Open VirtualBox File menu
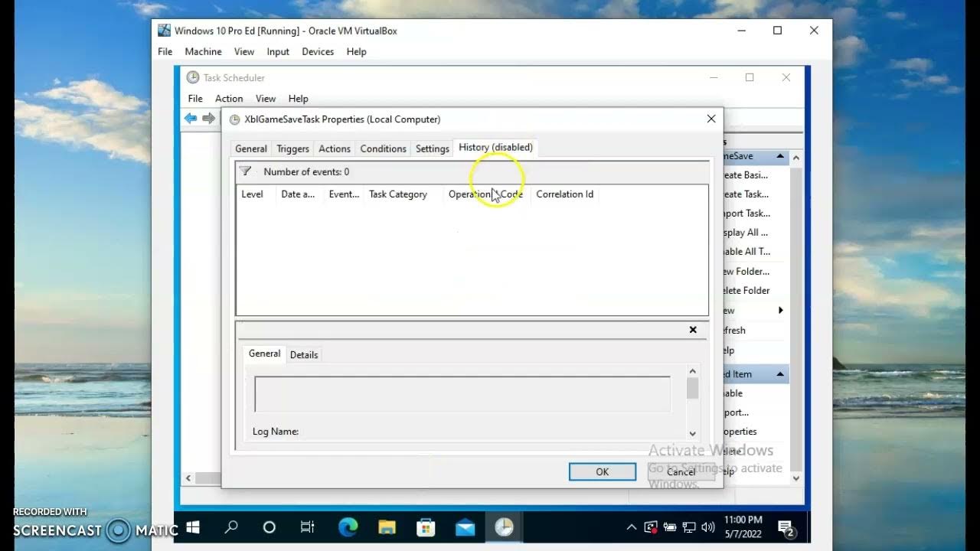980x551 pixels. (165, 51)
